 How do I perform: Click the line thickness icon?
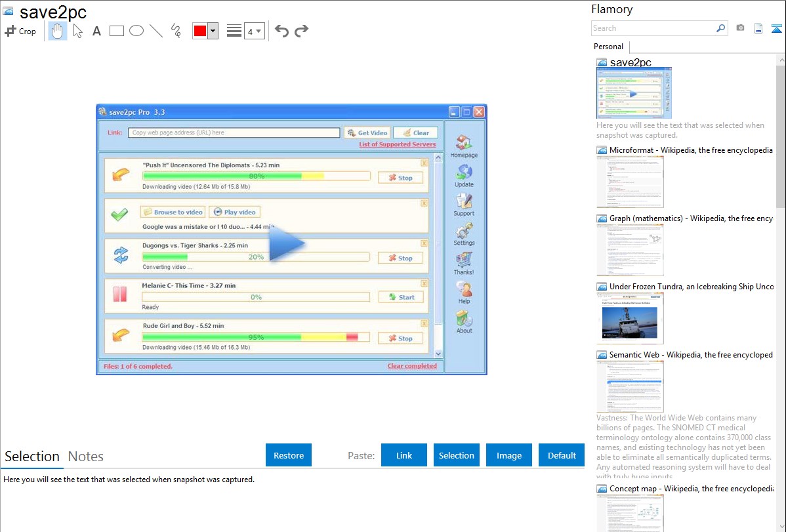pos(234,31)
